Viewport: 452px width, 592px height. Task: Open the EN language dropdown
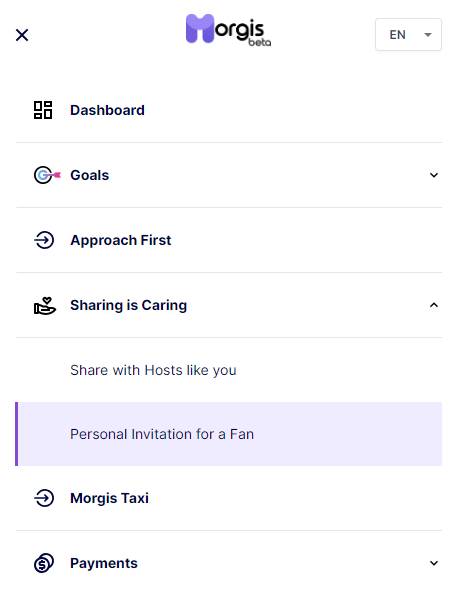coord(408,34)
